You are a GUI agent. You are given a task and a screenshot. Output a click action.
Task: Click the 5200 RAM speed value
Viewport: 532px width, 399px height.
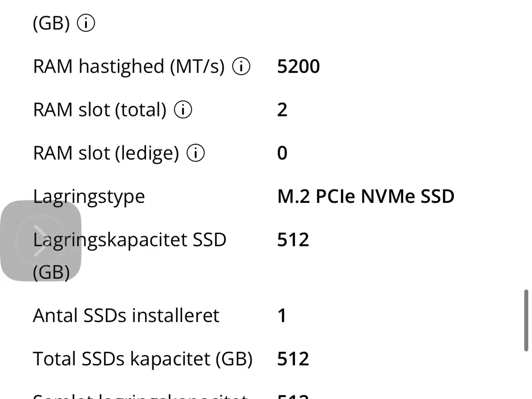click(x=298, y=66)
